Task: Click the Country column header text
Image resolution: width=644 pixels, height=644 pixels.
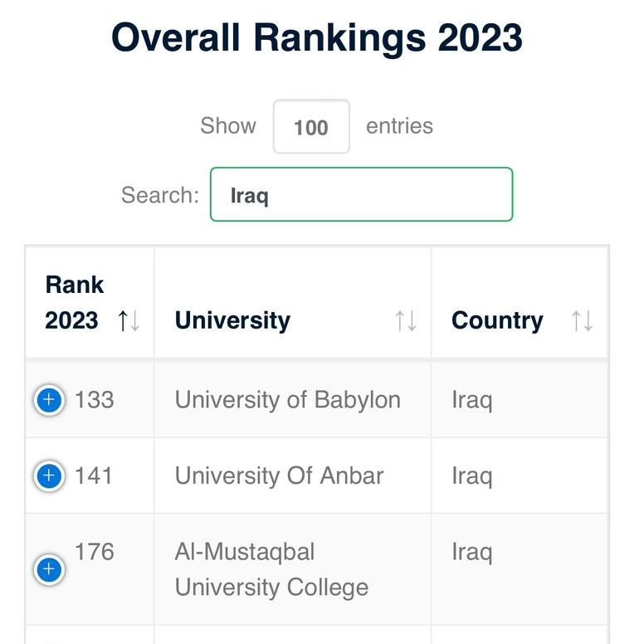Action: pos(497,321)
